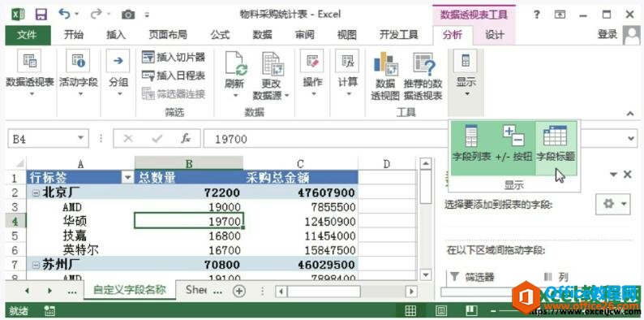Click 插入切片器

coord(173,57)
